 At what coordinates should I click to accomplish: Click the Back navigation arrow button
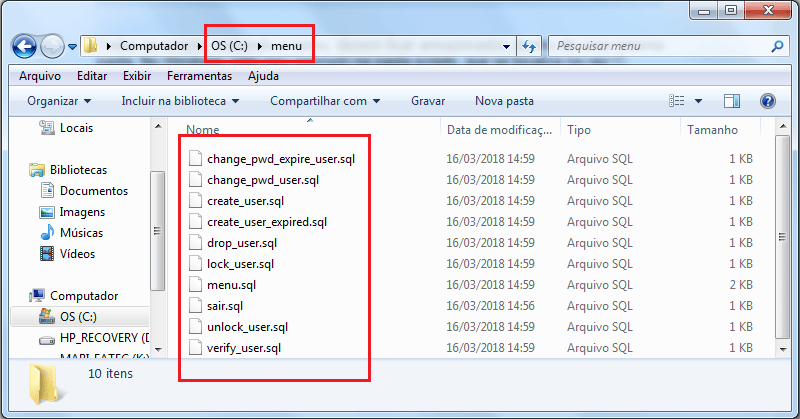pyautogui.click(x=25, y=46)
